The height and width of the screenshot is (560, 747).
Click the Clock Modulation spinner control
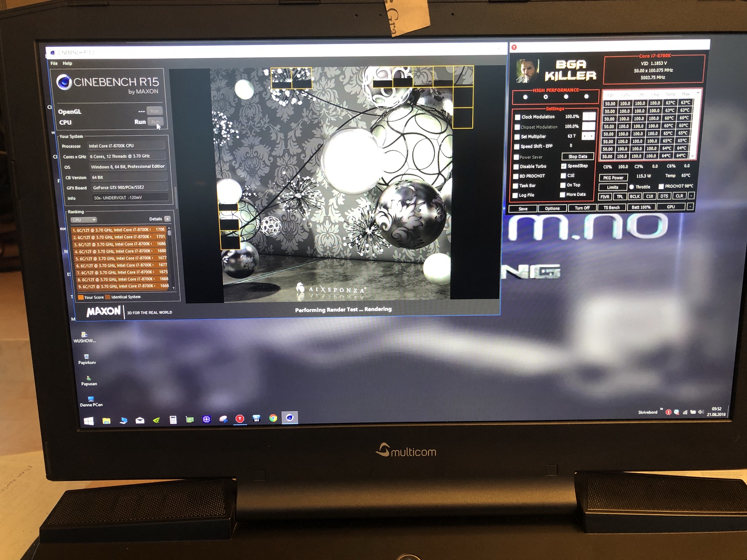click(589, 116)
